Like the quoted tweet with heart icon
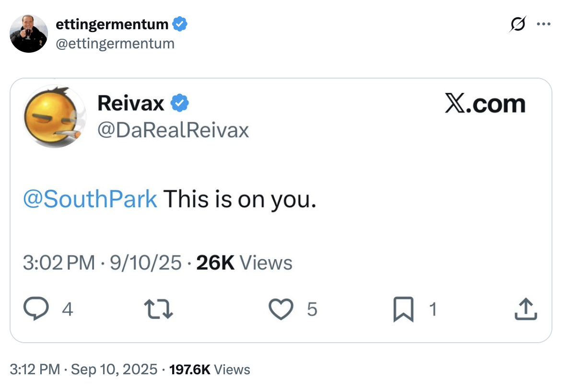563x392 pixels. click(x=281, y=310)
